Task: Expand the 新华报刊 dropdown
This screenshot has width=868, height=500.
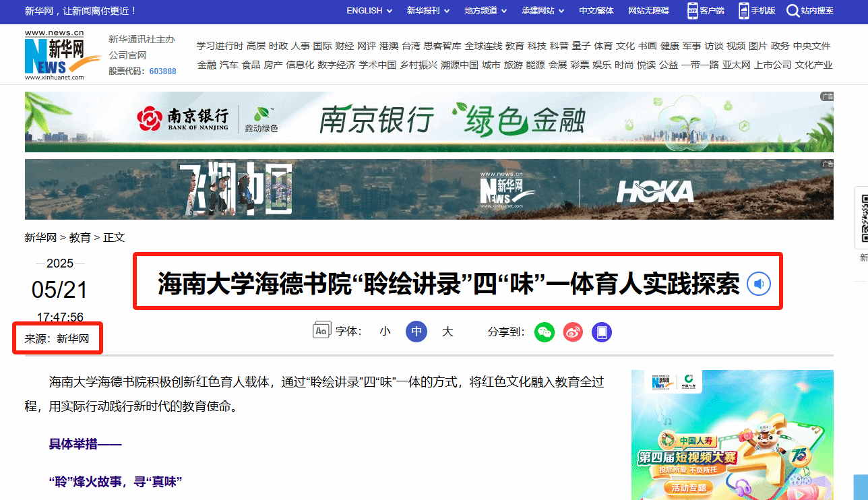Action: pyautogui.click(x=427, y=11)
